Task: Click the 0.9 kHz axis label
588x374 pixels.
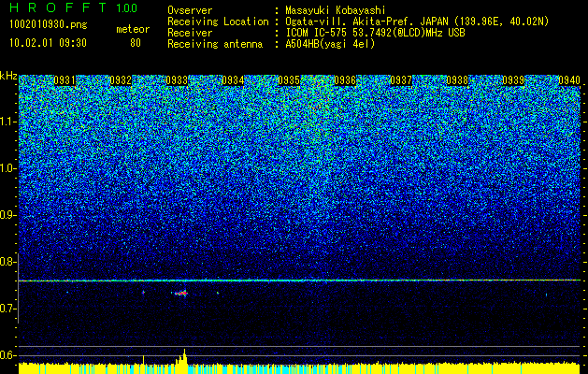Action: pos(8,215)
